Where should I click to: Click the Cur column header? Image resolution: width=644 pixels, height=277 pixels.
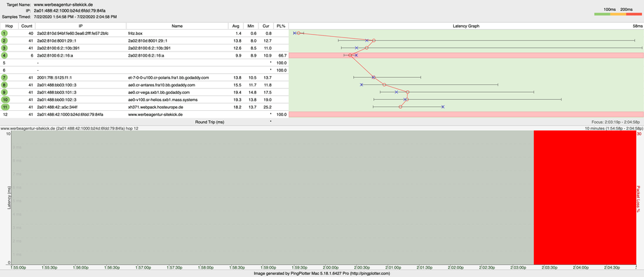coord(266,26)
